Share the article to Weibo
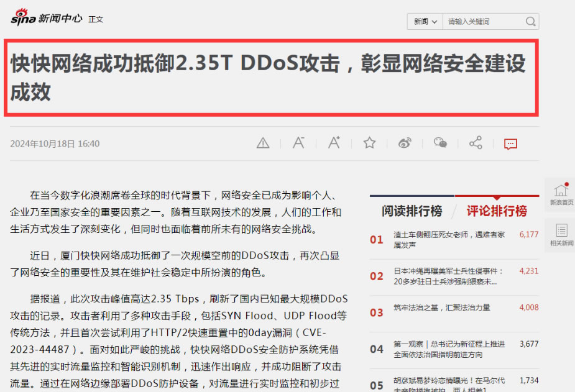Image resolution: width=575 pixels, height=392 pixels. point(404,142)
